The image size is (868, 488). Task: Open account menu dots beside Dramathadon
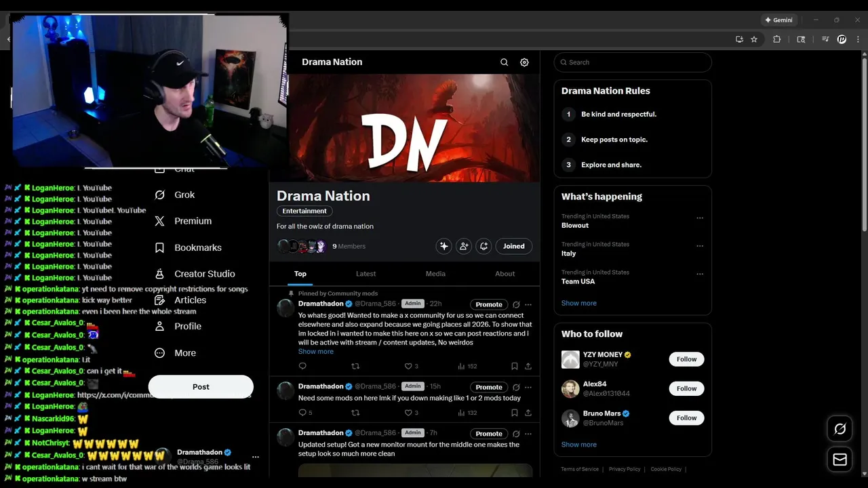point(256,457)
